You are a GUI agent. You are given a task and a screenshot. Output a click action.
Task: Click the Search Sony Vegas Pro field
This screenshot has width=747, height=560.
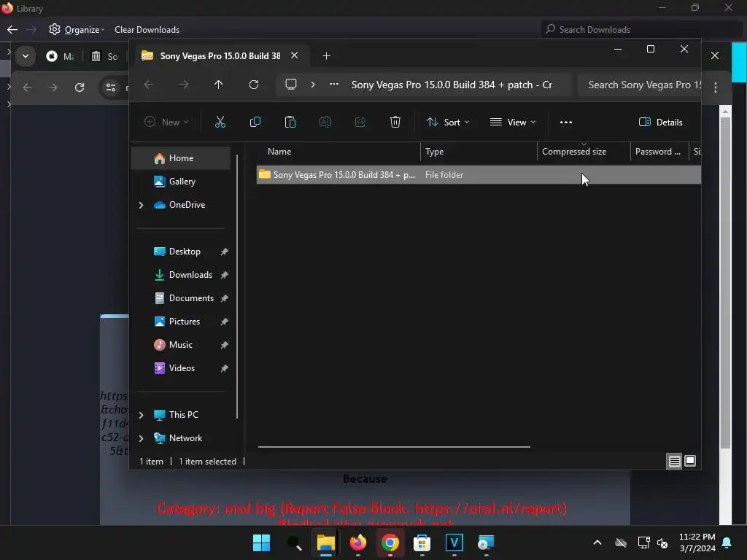tap(639, 85)
